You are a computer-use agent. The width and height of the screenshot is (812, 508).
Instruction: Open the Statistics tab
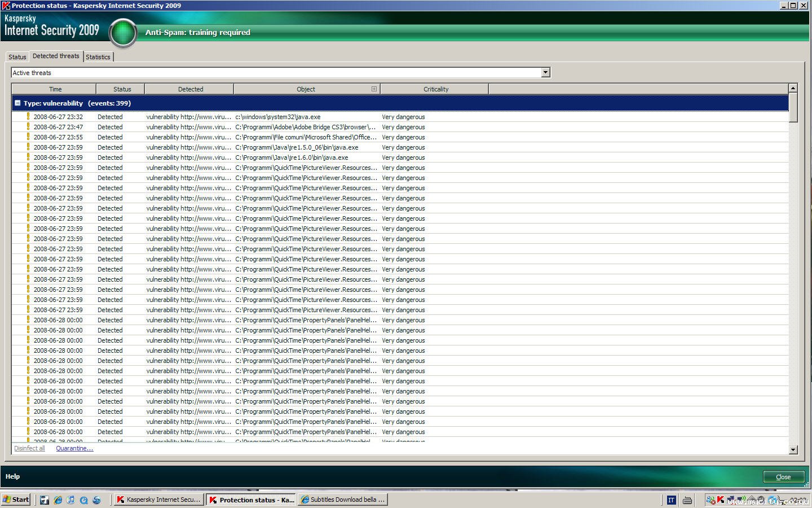tap(98, 57)
